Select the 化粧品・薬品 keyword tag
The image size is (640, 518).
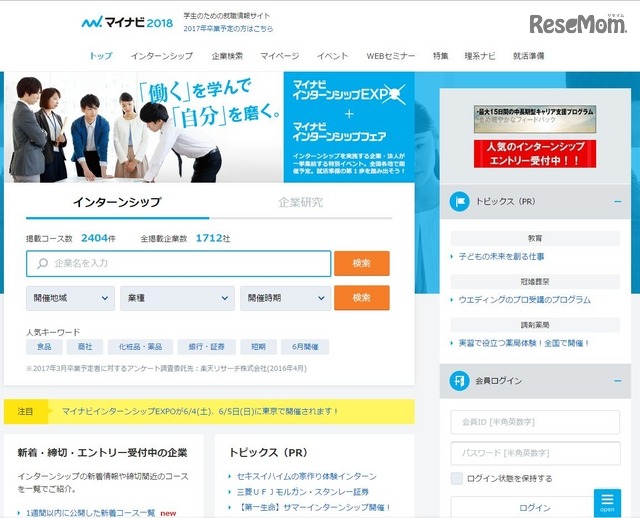[x=140, y=347]
